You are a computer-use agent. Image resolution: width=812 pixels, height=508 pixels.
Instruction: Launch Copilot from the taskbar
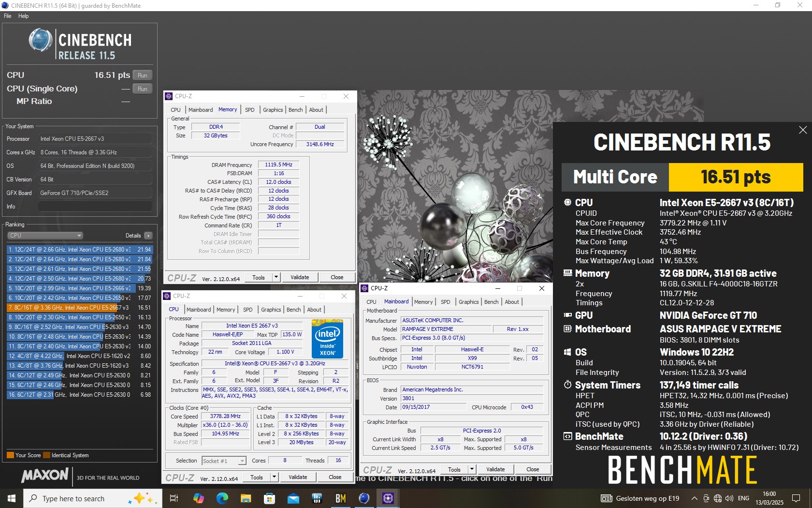[198, 498]
